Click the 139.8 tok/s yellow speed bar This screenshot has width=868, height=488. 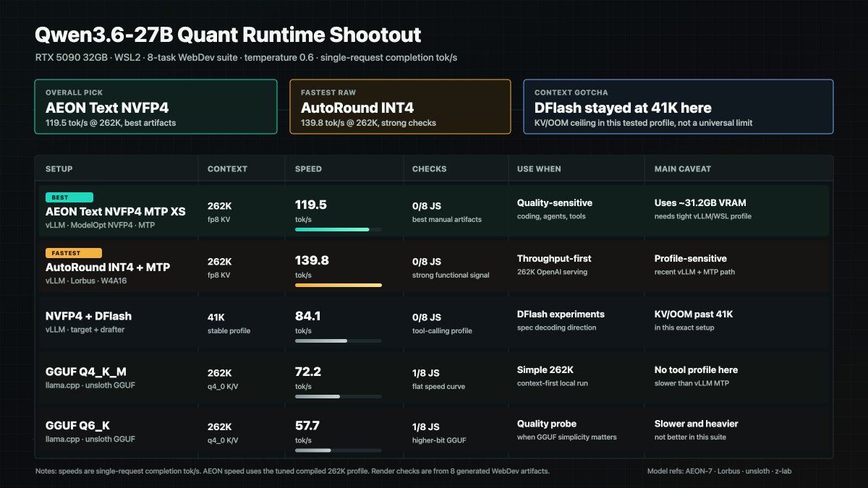click(339, 286)
